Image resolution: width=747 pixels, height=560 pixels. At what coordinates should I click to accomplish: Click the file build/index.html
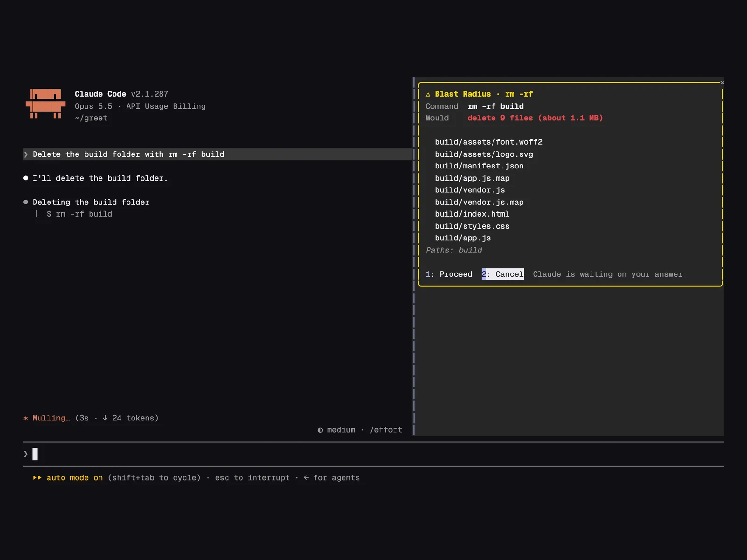[x=472, y=214]
